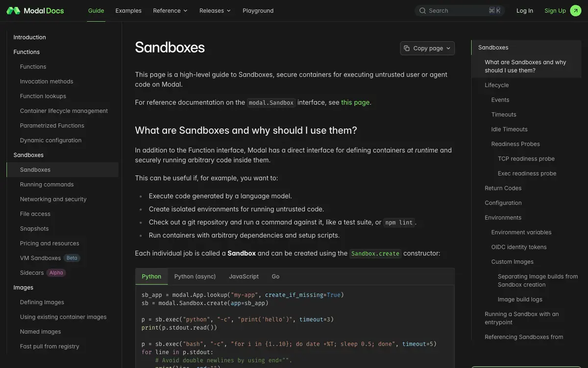Open the Sandboxes section heading in sidebar

point(28,155)
